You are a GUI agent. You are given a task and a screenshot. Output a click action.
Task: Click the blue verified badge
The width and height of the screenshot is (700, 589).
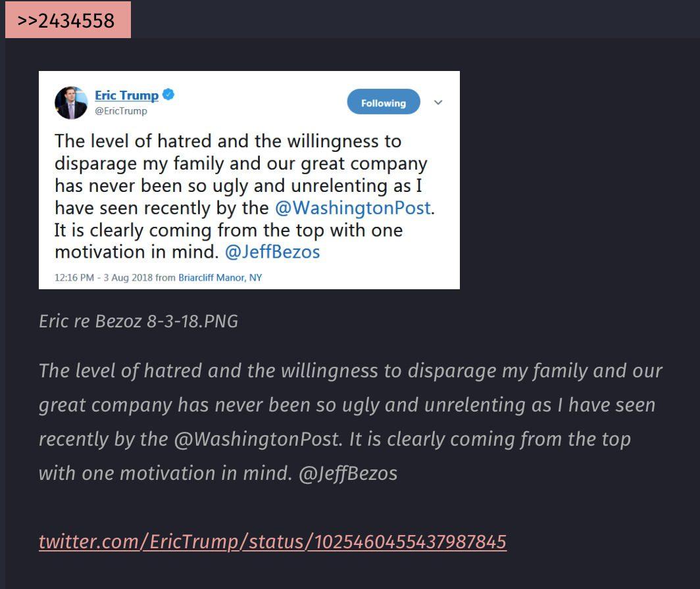click(x=168, y=95)
